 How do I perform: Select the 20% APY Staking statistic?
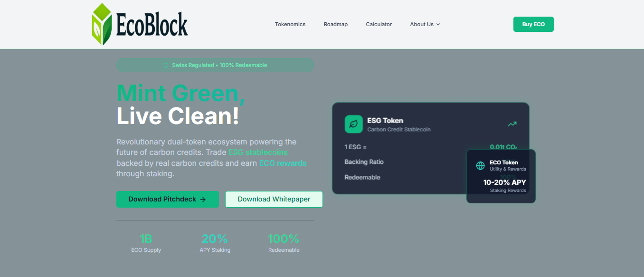coord(215,243)
